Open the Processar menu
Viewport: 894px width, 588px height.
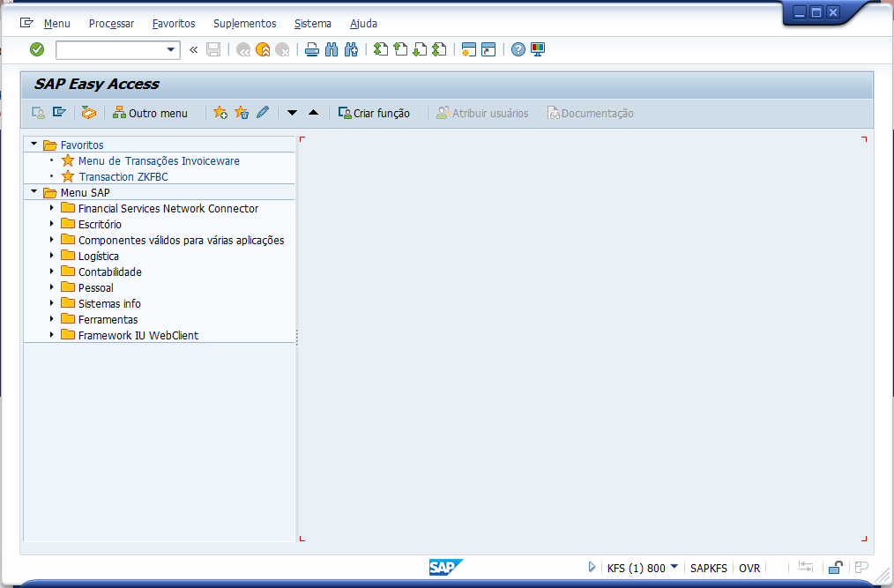click(x=111, y=24)
